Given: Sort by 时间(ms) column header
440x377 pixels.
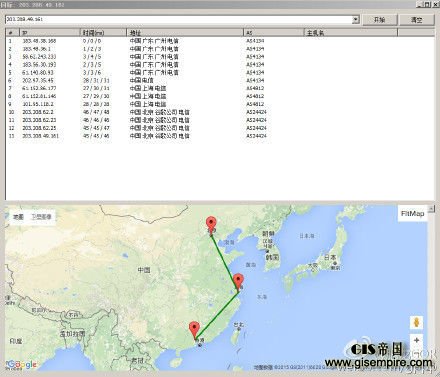Looking at the screenshot, I should pyautogui.click(x=103, y=33).
